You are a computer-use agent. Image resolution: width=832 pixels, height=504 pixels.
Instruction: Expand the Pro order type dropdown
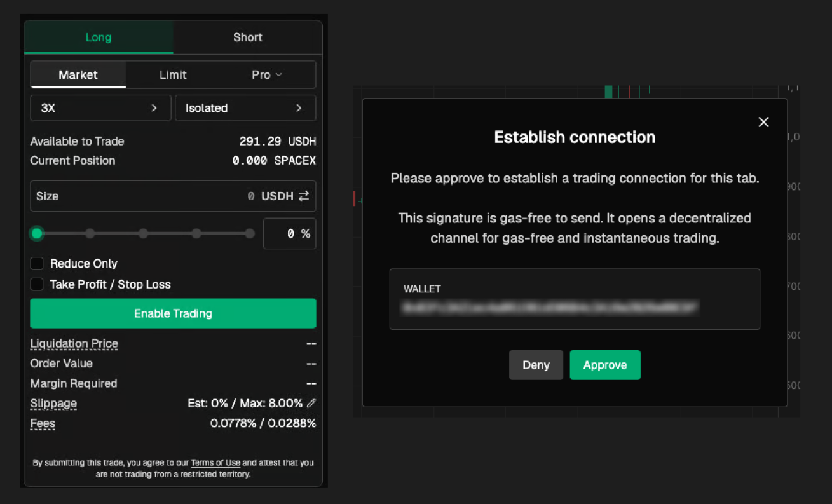click(x=267, y=75)
